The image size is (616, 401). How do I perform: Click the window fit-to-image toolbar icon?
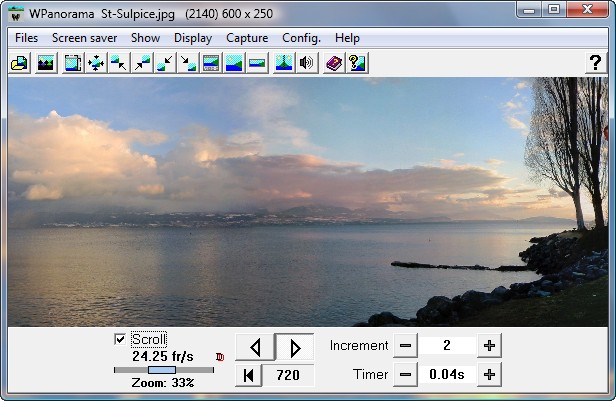(73, 63)
